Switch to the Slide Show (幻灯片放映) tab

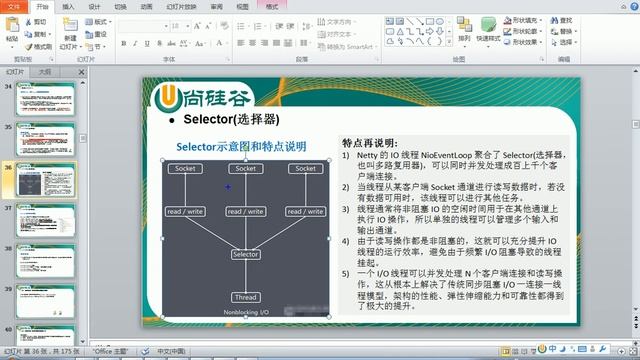(182, 7)
